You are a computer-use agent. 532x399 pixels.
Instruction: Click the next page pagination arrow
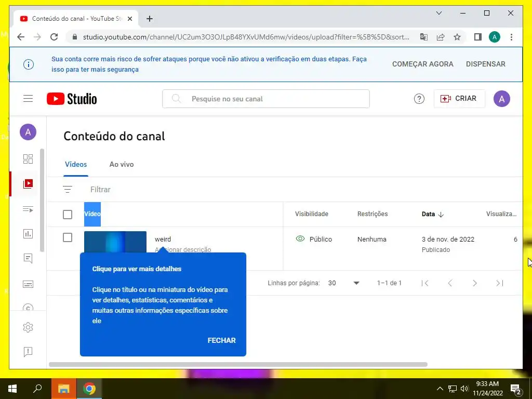[x=475, y=283]
